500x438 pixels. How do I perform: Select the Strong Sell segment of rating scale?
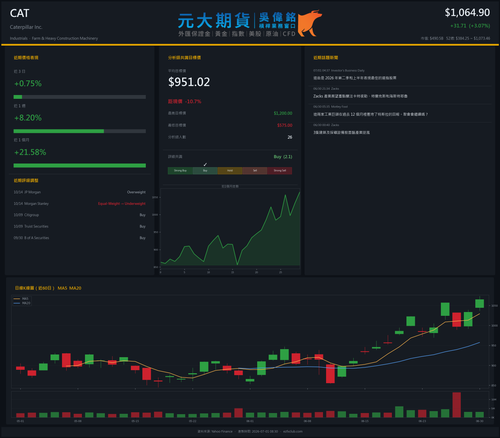280,171
